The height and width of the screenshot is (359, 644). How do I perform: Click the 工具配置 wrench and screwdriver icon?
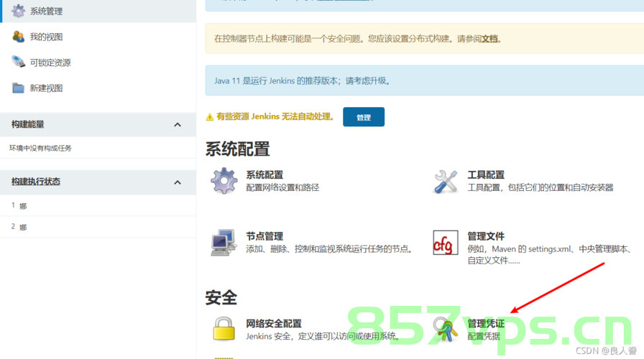coord(446,182)
